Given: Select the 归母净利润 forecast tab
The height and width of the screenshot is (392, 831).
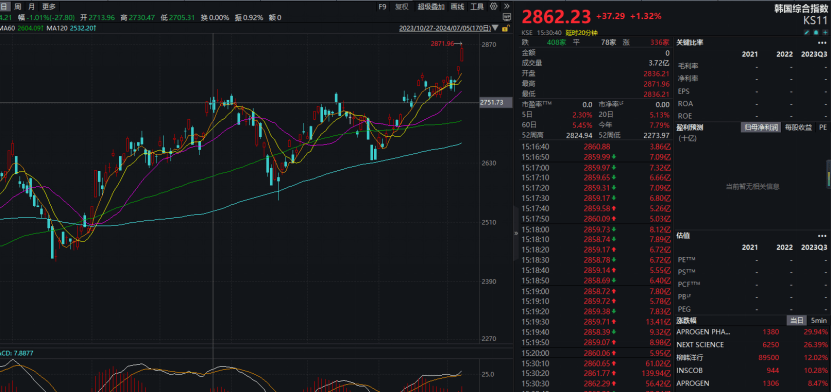Looking at the screenshot, I should pos(761,127).
